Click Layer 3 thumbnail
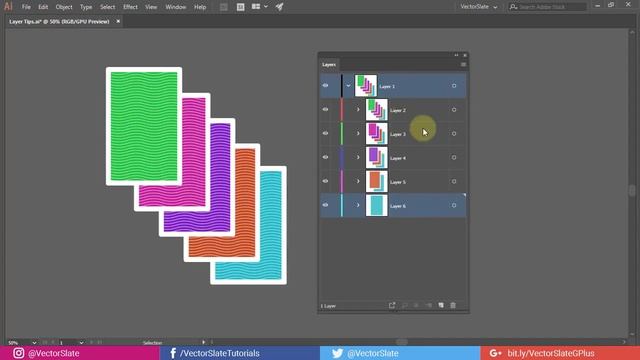 click(376, 133)
